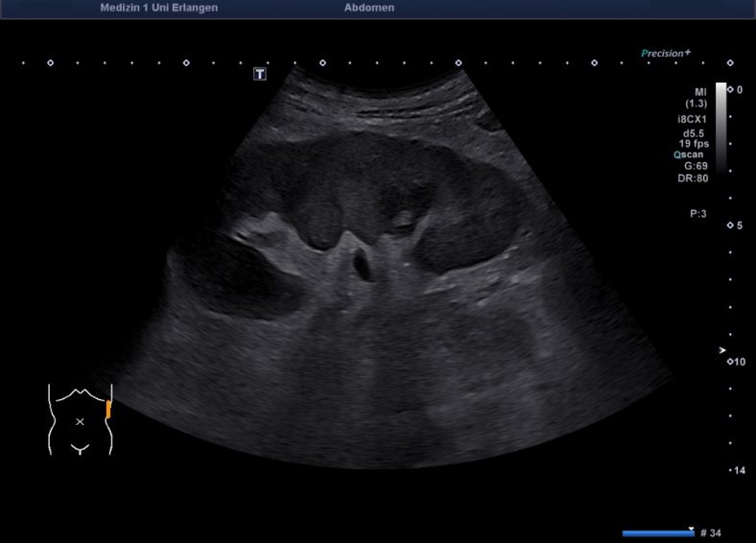This screenshot has width=756, height=543.
Task: Click the DR:80 dynamic range value
Action: (695, 177)
